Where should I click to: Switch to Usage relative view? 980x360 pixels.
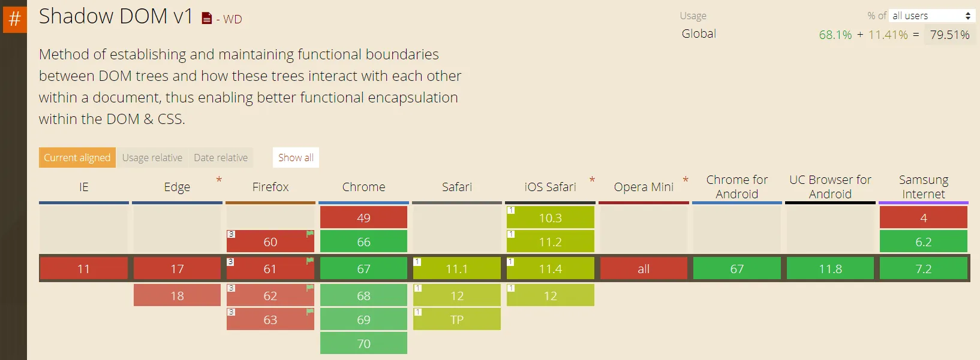pyautogui.click(x=152, y=158)
